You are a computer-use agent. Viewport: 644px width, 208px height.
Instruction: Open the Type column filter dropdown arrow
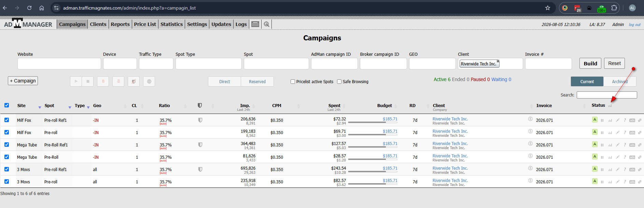[88, 107]
